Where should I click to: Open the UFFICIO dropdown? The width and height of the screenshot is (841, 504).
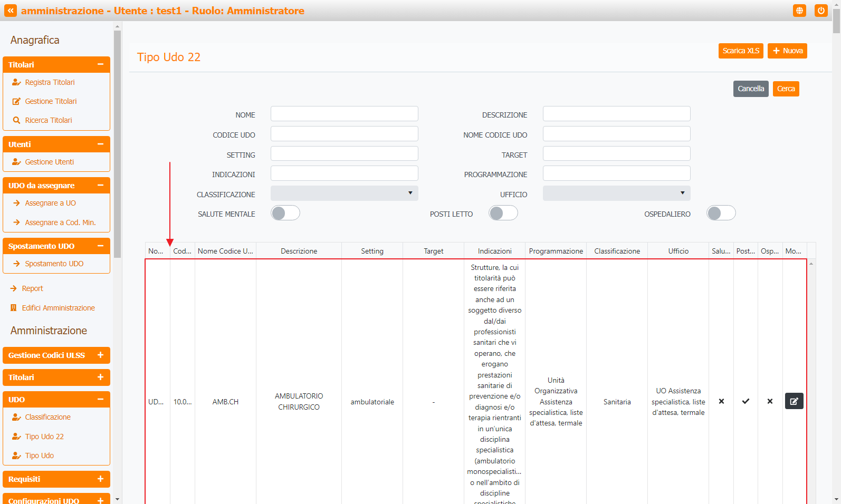pos(616,193)
